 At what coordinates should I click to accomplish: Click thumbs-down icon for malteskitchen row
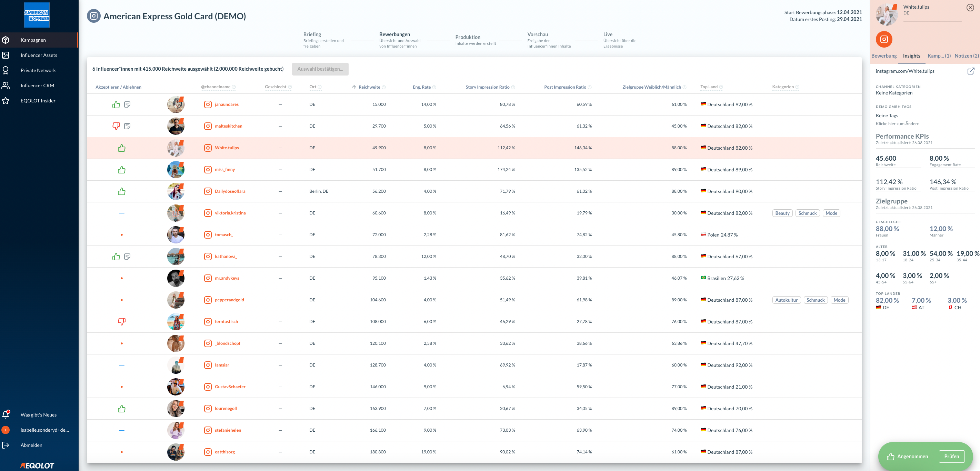116,126
